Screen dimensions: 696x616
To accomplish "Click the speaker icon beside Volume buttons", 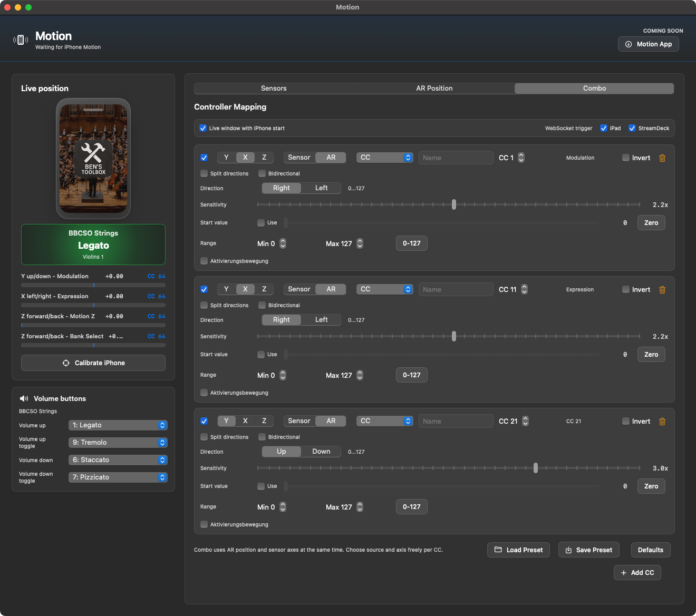I will 24,399.
